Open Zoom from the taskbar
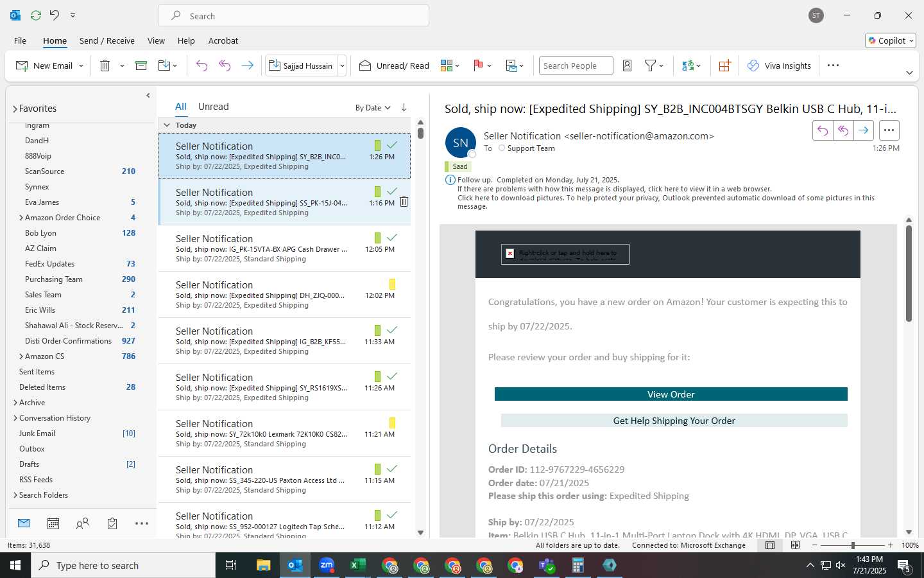This screenshot has height=578, width=924. point(327,565)
